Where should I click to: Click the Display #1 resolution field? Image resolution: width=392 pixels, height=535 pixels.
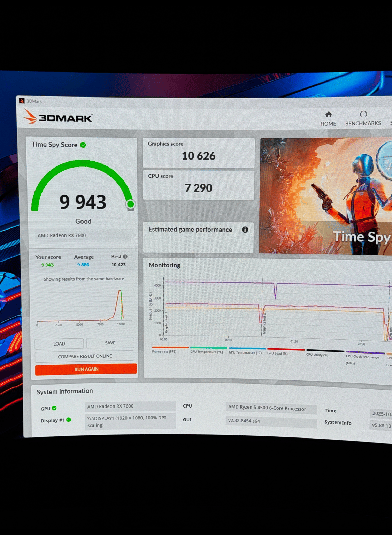[x=130, y=421]
